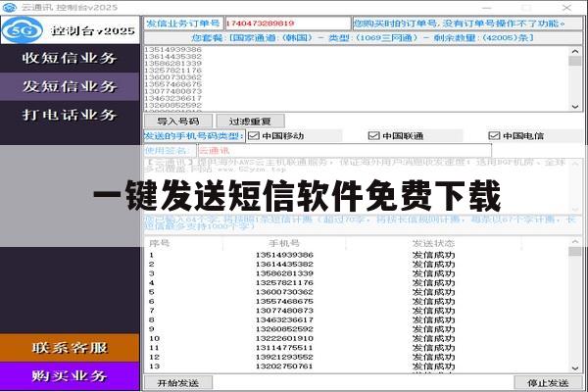Select table row with 13222601910
This screenshot has width=588, height=392.
coord(357,338)
